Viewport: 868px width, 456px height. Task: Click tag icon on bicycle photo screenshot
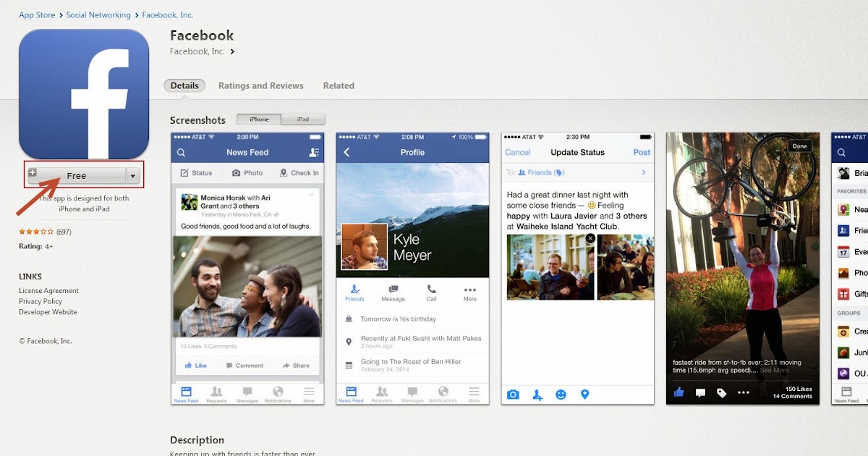[722, 392]
